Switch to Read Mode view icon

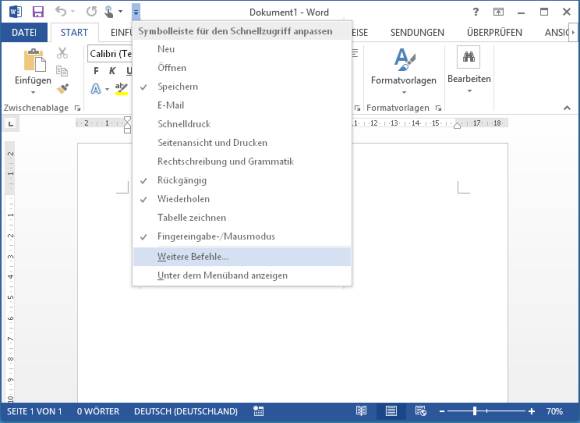point(361,411)
